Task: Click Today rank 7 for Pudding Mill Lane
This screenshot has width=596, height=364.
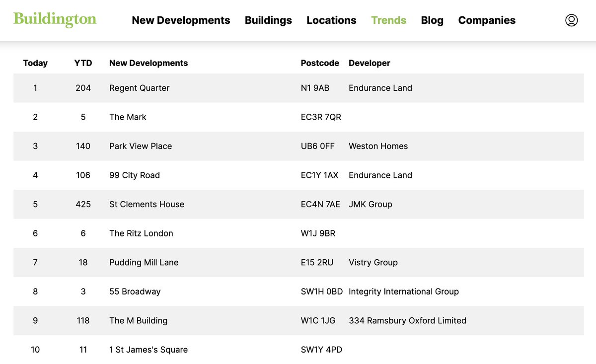Action: (x=35, y=262)
